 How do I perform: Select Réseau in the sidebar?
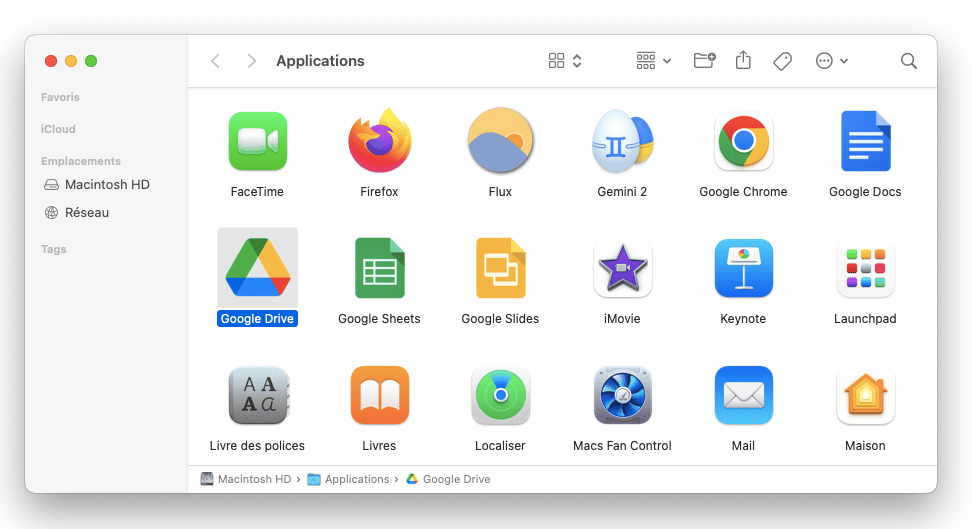pos(77,213)
